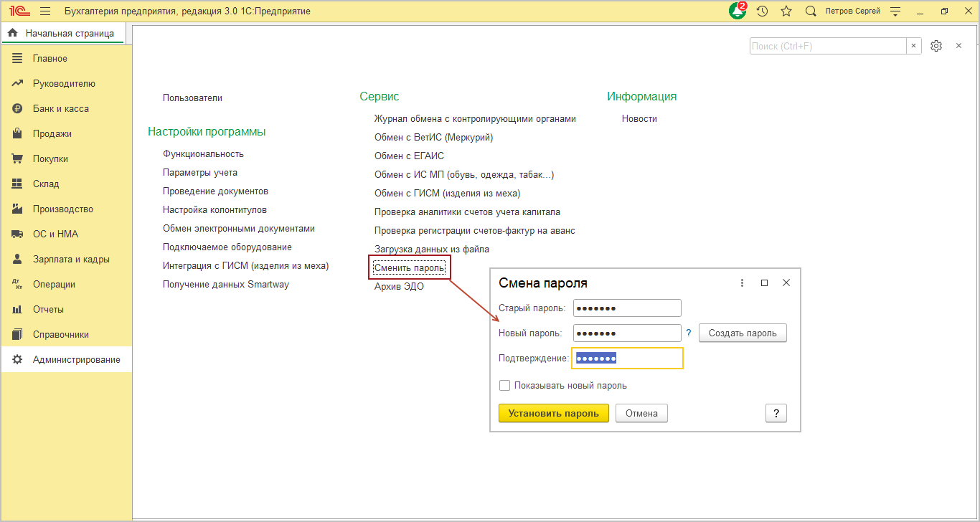Open Интеграция с ГИСМ link
Screen dimensions: 980x522
click(245, 266)
